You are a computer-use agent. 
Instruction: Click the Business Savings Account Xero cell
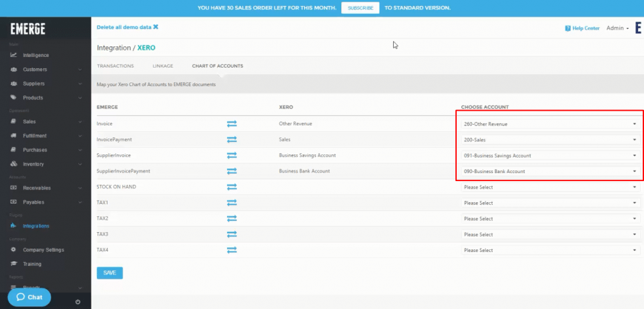coord(307,156)
